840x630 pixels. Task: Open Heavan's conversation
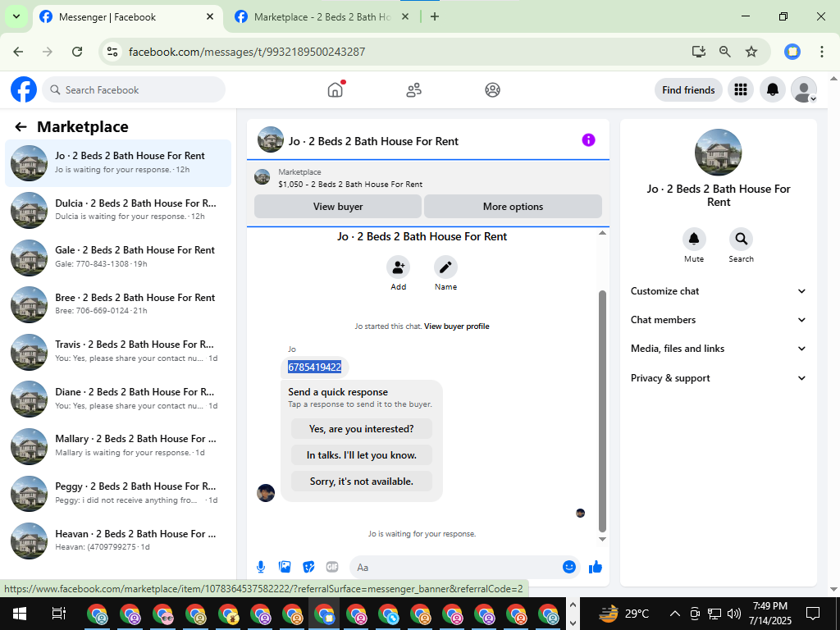pyautogui.click(x=118, y=540)
